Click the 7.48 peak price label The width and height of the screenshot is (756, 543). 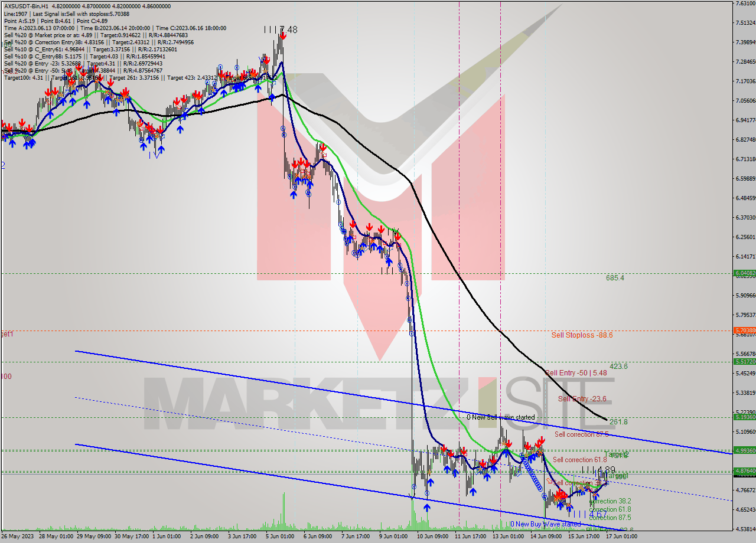click(x=288, y=30)
